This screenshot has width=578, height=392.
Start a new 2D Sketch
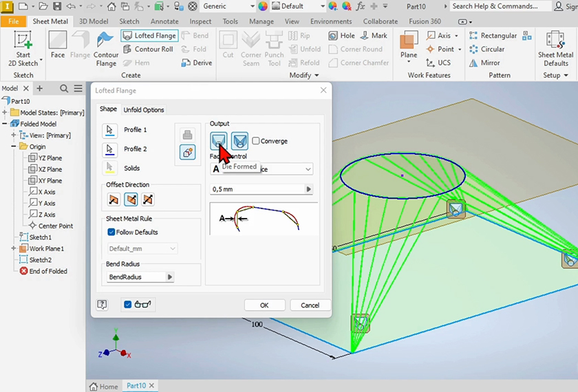click(23, 49)
